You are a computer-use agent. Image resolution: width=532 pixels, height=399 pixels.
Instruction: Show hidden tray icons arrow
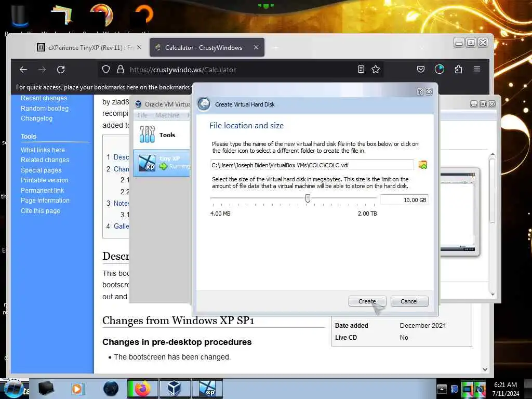coord(442,389)
